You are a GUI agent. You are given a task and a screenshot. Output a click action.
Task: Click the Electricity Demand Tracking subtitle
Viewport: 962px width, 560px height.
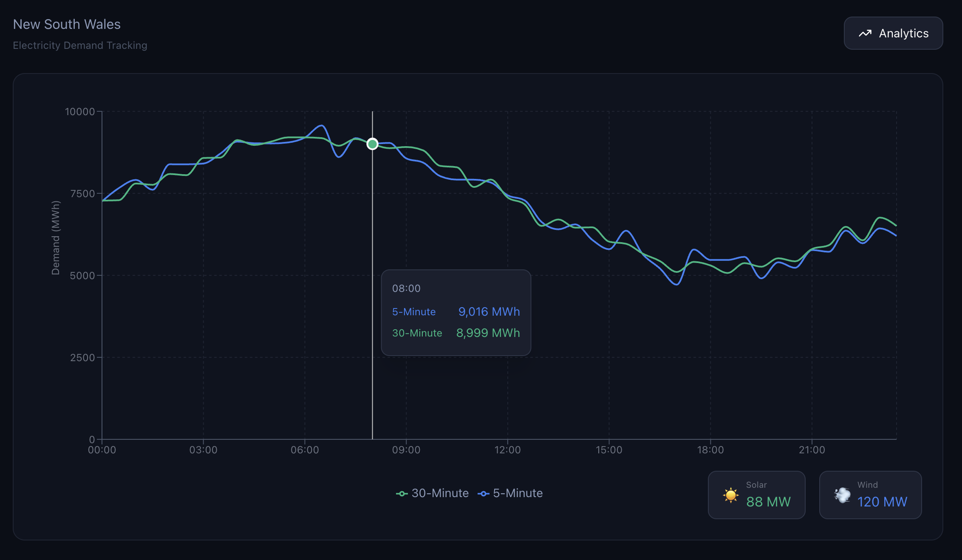(x=80, y=45)
